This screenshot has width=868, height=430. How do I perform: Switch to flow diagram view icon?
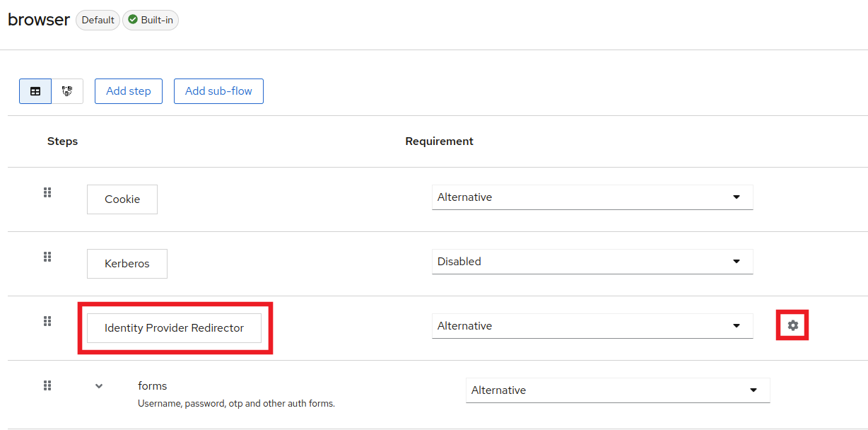pos(67,91)
